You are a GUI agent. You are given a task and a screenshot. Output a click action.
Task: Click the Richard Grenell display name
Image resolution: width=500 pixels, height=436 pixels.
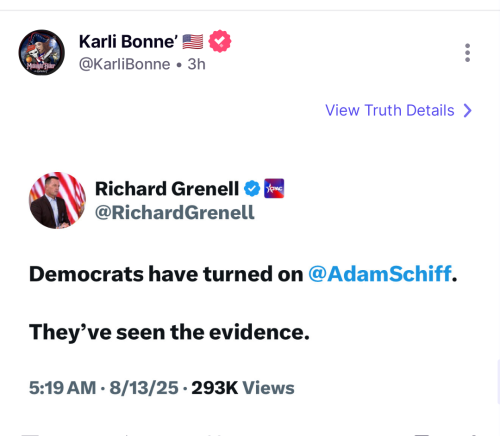pyautogui.click(x=167, y=189)
